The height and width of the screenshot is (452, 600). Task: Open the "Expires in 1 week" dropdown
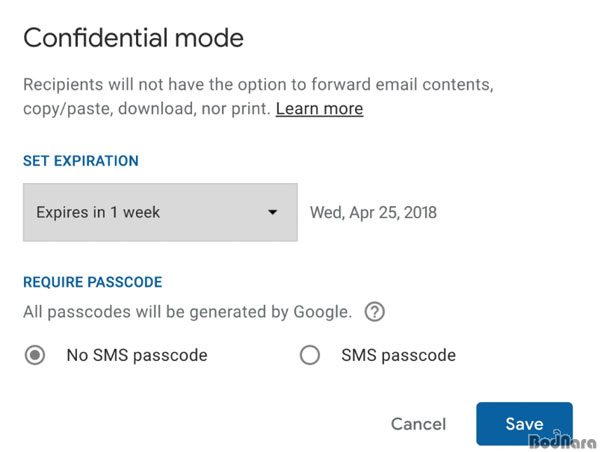(160, 212)
